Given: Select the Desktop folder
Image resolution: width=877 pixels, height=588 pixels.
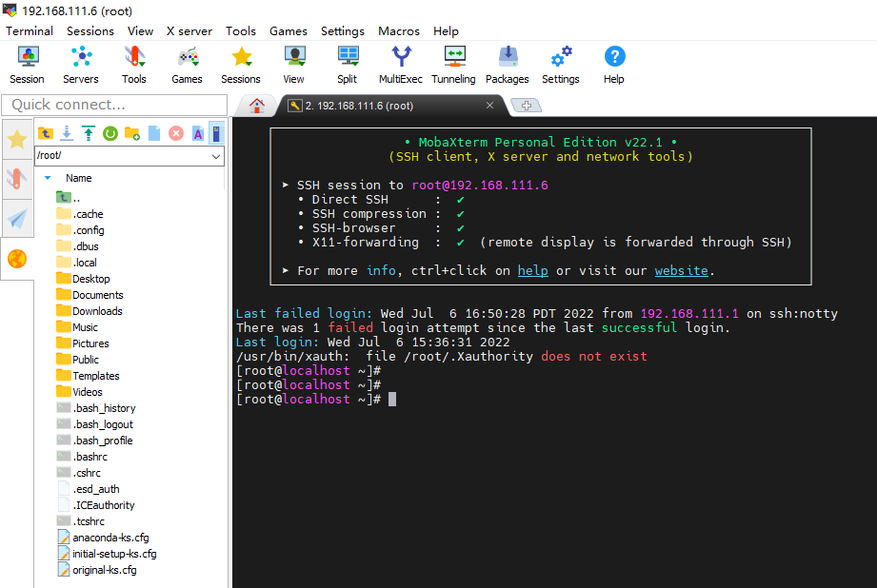Looking at the screenshot, I should (x=84, y=279).
